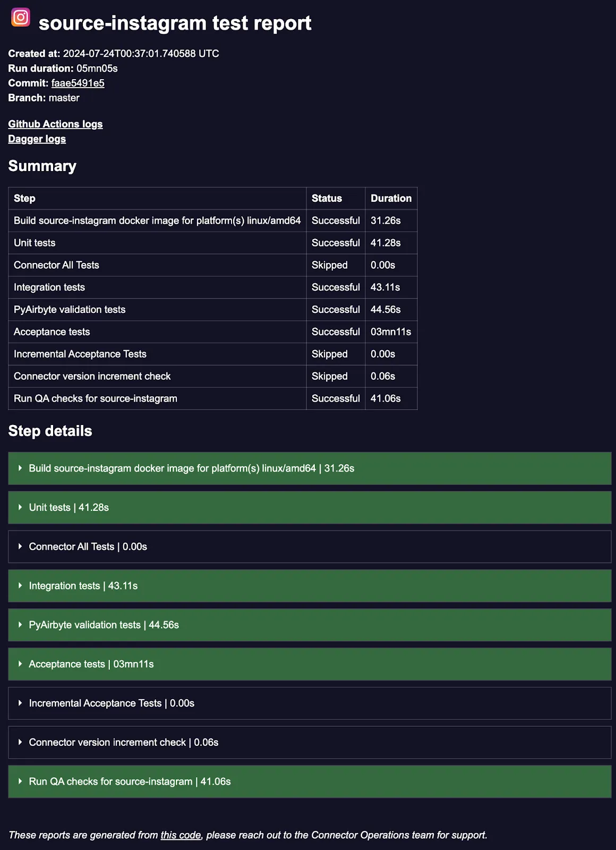Click the Duration column header
Image resolution: width=616 pixels, height=850 pixels.
(391, 198)
